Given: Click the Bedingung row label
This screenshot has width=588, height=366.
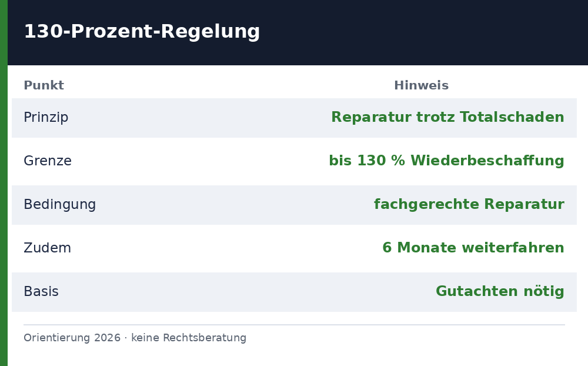Looking at the screenshot, I should pyautogui.click(x=59, y=205).
